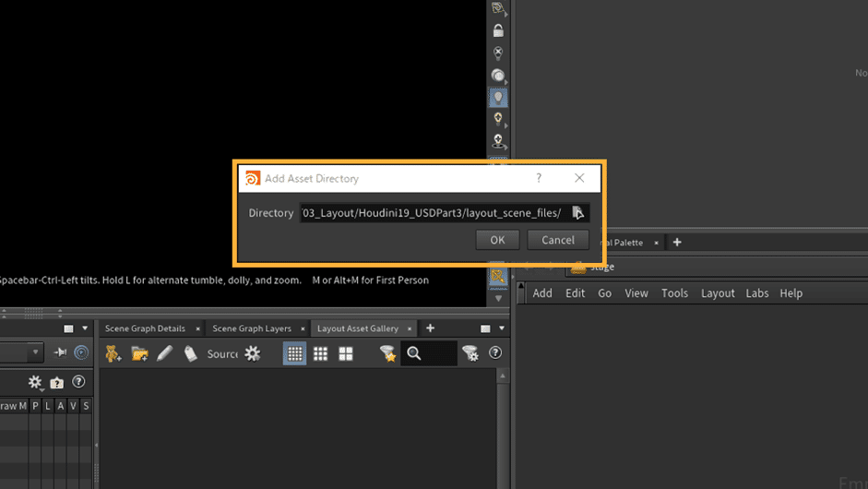
Task: Open the Labs menu in the network editor
Action: (x=756, y=293)
